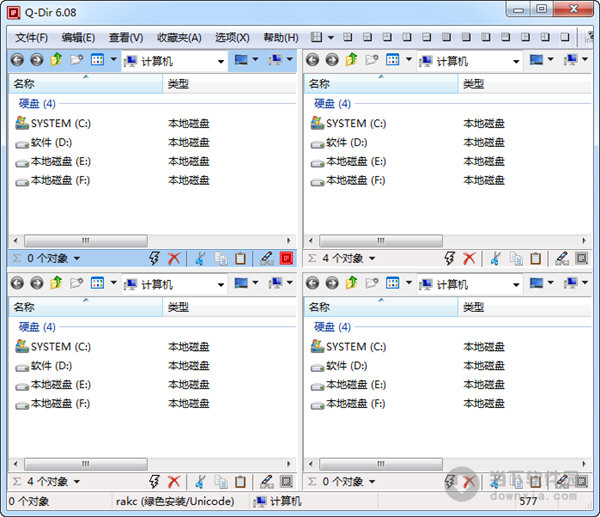The image size is (600, 517).
Task: Click the red X delete icon in top-right pane
Action: tap(470, 259)
